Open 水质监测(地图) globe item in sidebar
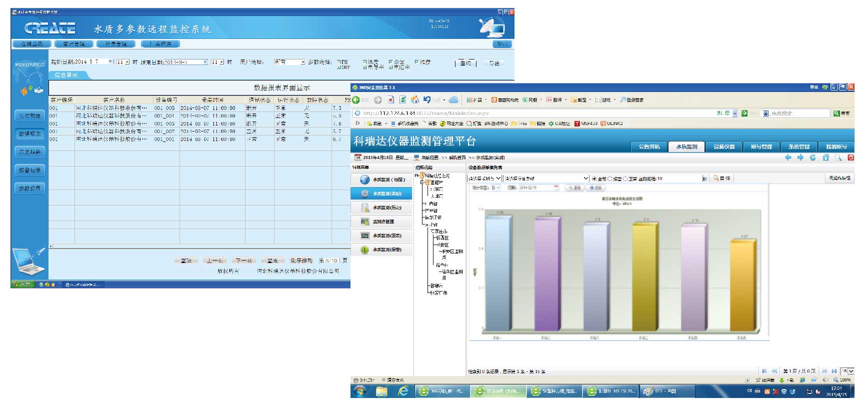This screenshot has height=402, width=868. 382,179
